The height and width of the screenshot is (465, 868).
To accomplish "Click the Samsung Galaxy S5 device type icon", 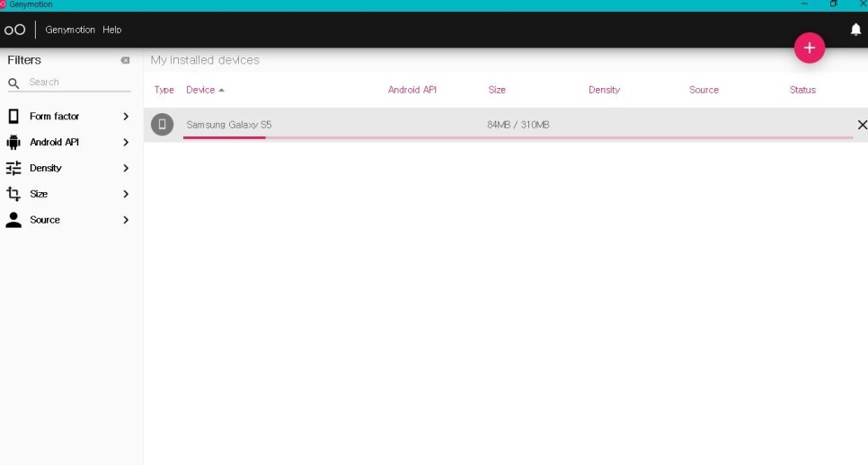I will 163,125.
